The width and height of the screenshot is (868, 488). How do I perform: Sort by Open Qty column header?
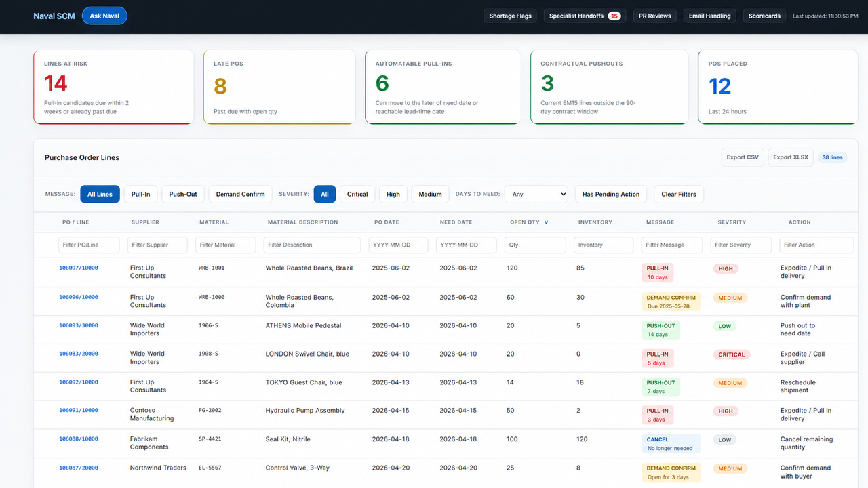coord(525,222)
